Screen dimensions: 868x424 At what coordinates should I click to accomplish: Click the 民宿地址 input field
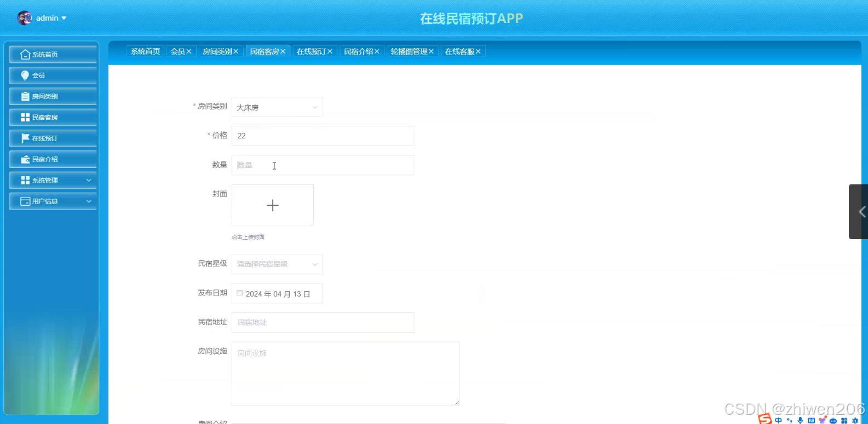point(323,322)
